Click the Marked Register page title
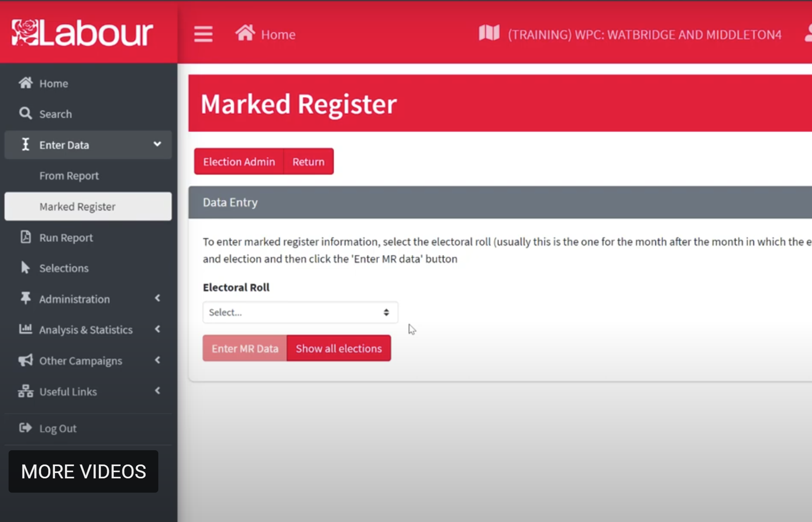Image resolution: width=812 pixels, height=522 pixels. tap(299, 104)
